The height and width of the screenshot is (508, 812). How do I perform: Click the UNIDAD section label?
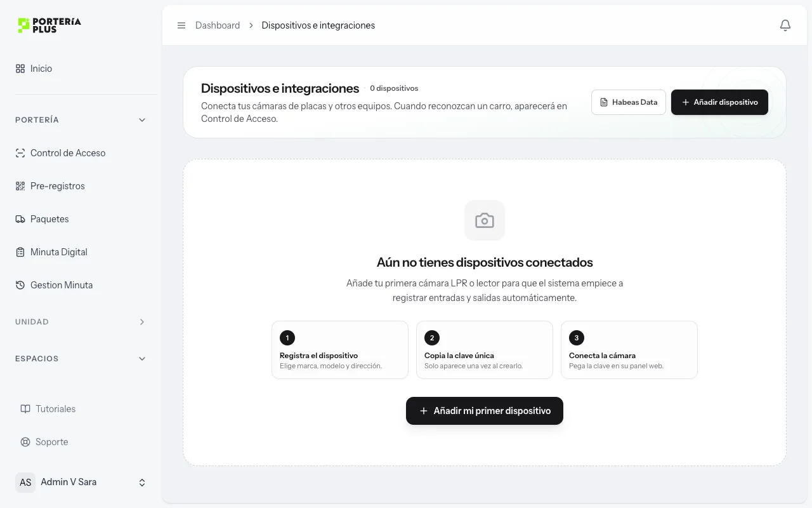pos(32,322)
